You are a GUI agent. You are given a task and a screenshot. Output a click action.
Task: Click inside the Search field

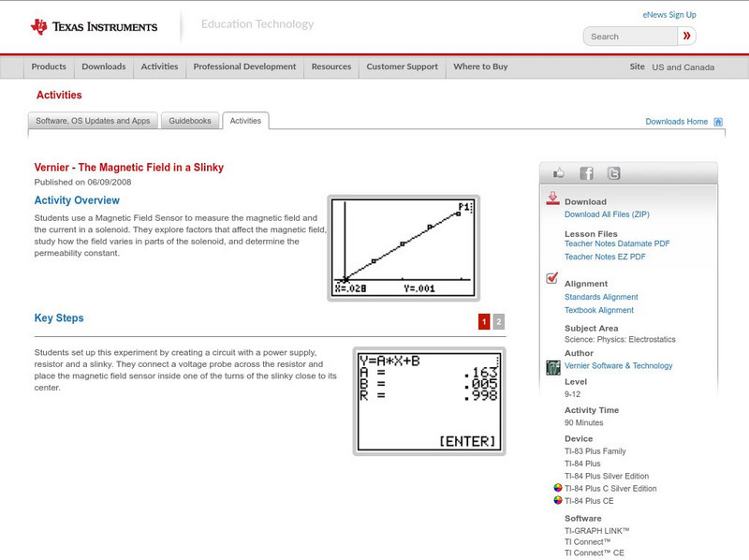click(628, 36)
